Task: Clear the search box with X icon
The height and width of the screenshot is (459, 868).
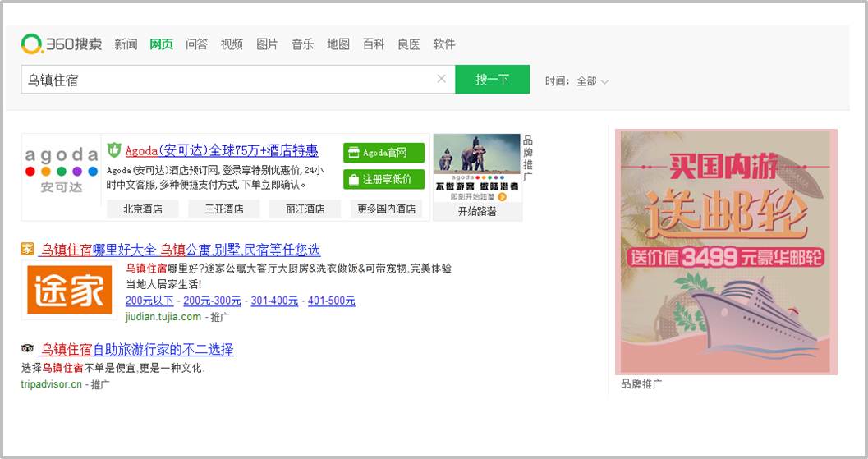Action: tap(441, 79)
